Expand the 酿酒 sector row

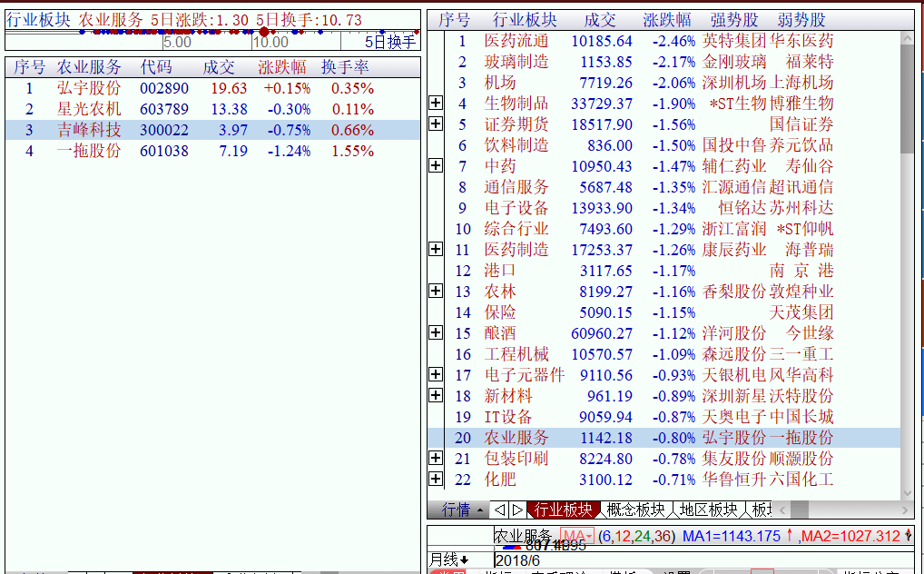(436, 333)
